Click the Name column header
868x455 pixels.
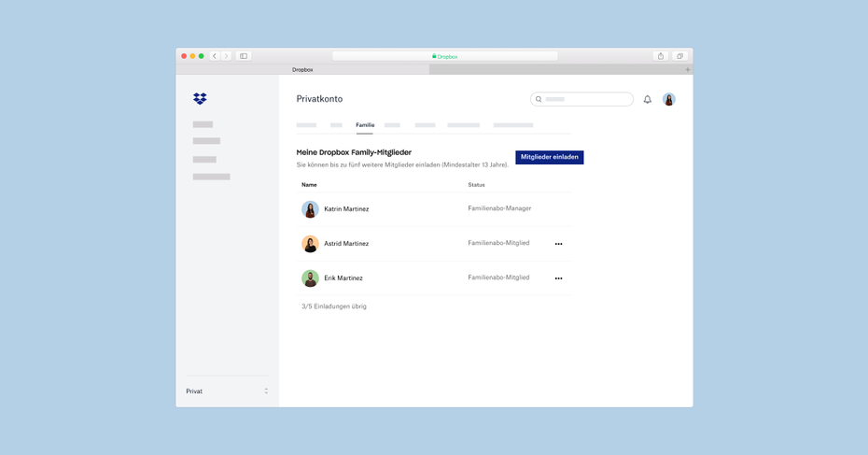click(x=309, y=185)
